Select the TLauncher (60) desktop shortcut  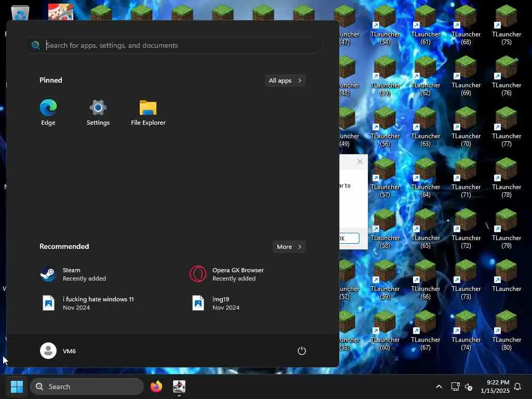click(385, 330)
